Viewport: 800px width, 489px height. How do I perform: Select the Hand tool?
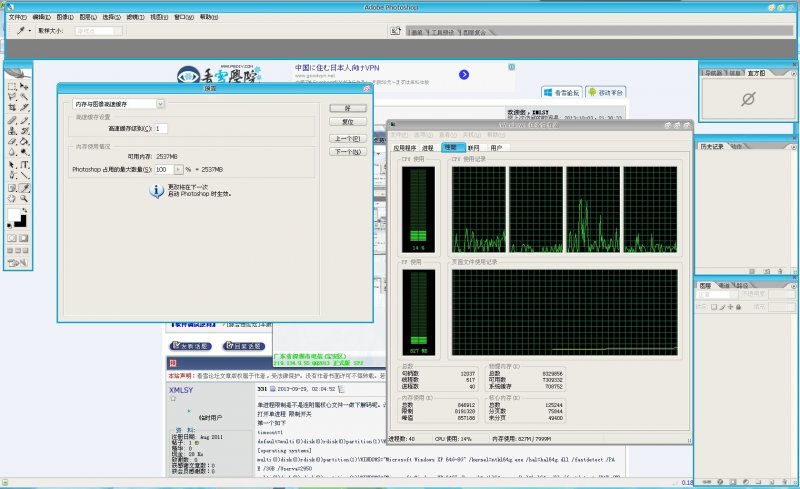(x=12, y=198)
